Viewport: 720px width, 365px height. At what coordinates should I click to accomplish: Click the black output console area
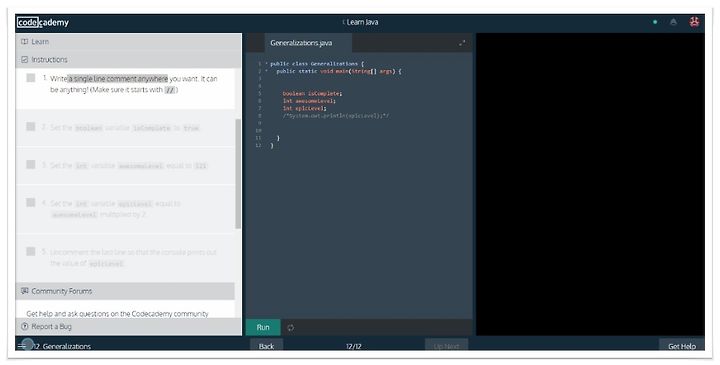pos(590,184)
